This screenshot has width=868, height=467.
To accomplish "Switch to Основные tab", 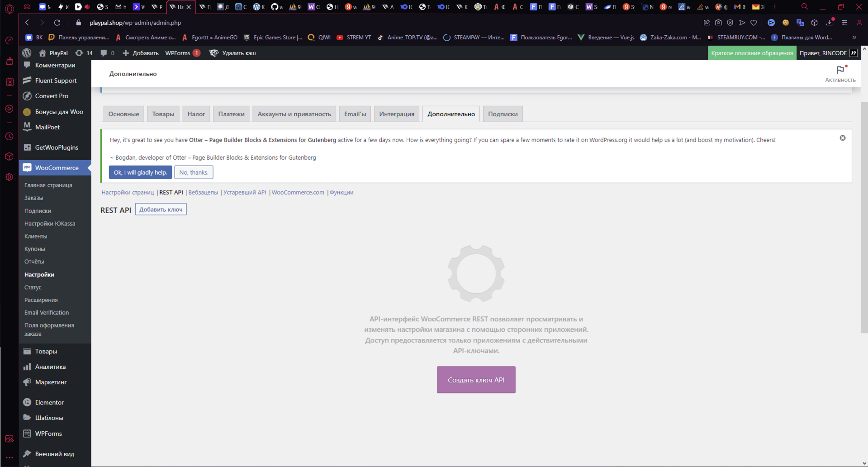I will 123,114.
